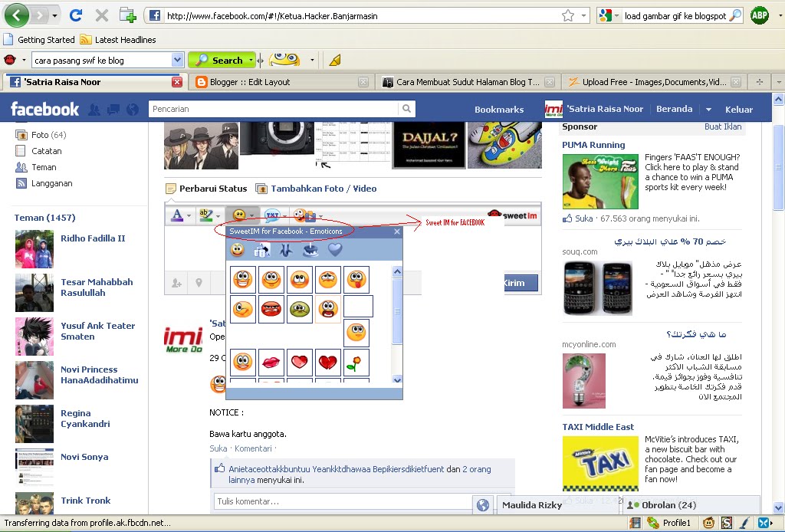The width and height of the screenshot is (785, 532).
Task: Stop loading with the X toolbar icon
Action: click(102, 15)
